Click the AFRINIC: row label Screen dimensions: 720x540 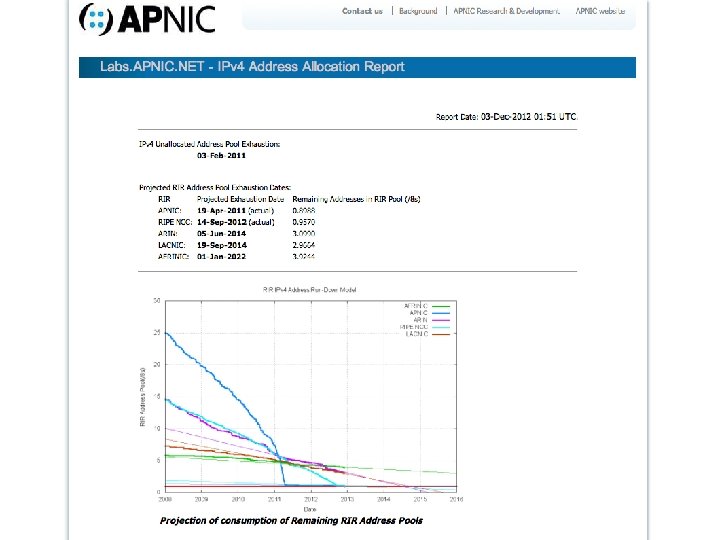pos(174,257)
